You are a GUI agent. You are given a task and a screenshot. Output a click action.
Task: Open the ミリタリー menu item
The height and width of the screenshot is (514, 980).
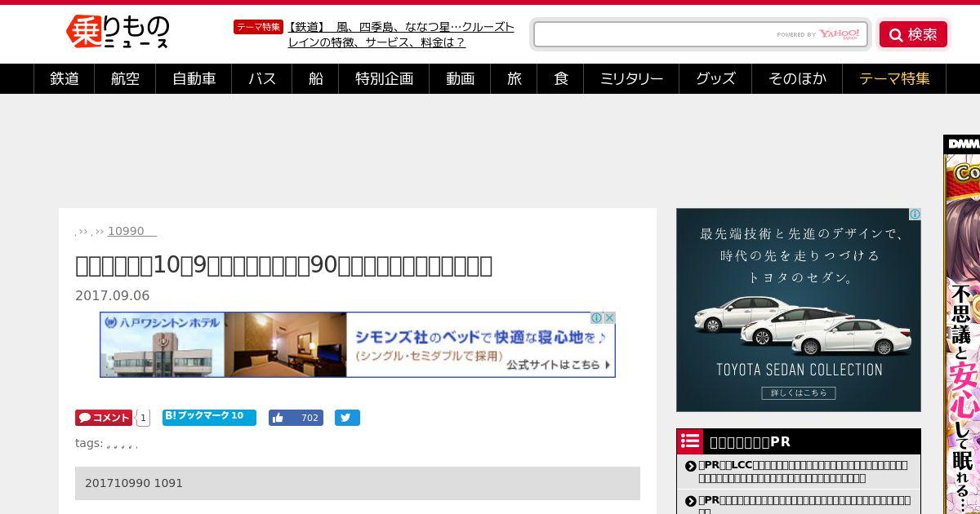point(631,79)
